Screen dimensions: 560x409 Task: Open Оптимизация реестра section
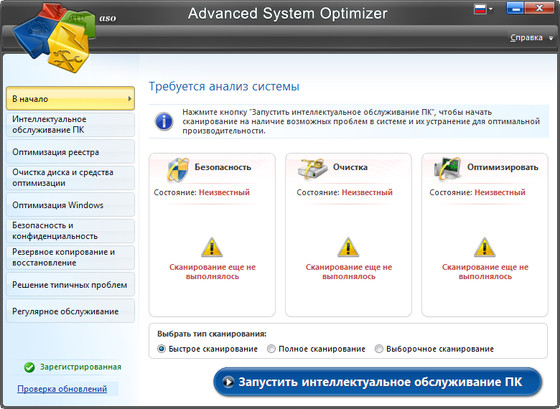(70, 152)
